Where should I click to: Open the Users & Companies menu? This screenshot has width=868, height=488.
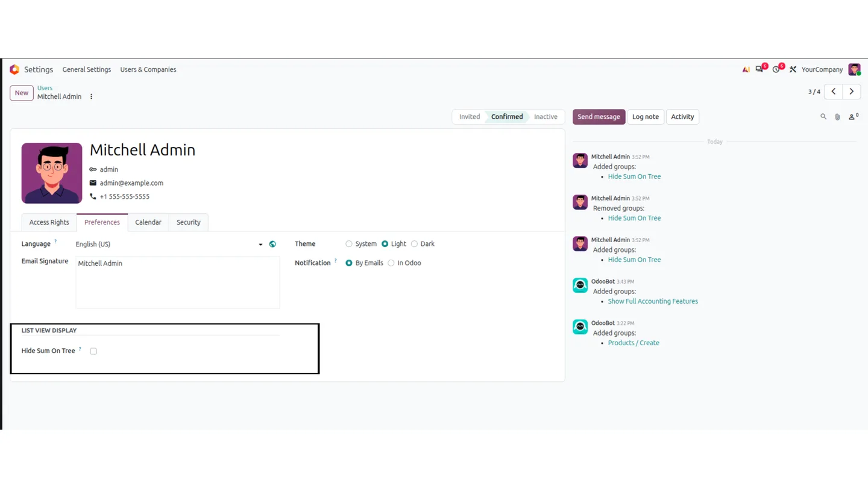pos(148,70)
